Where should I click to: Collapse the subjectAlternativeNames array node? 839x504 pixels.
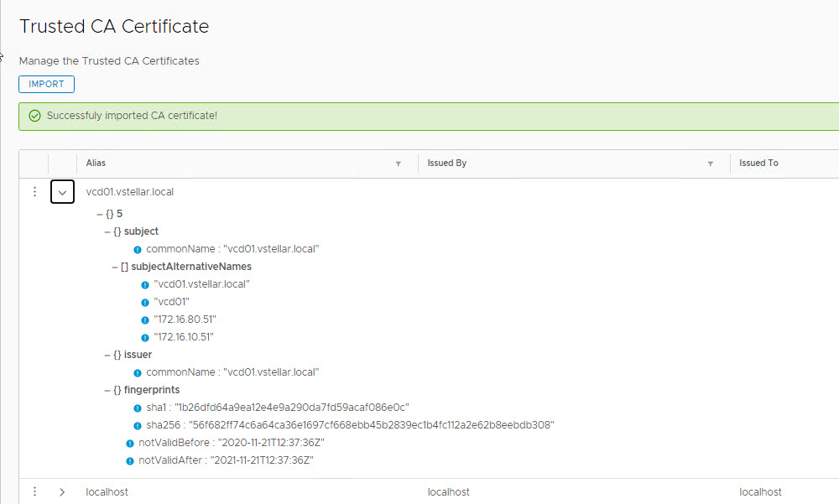(115, 267)
